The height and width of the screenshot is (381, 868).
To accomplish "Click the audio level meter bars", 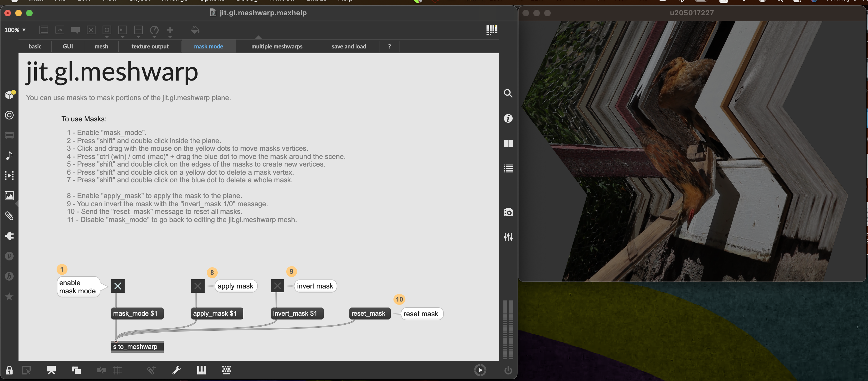I will pos(508,330).
